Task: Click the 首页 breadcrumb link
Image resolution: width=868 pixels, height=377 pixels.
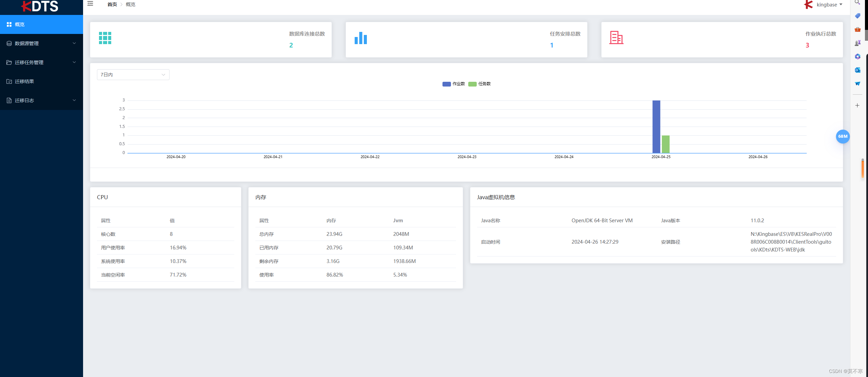Action: point(112,4)
